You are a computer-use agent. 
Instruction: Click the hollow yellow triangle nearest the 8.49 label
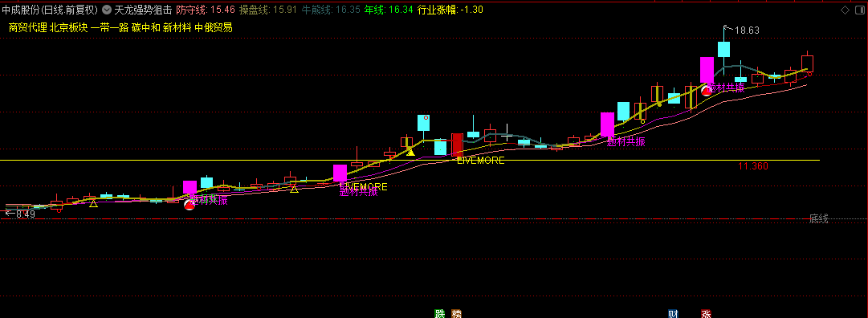[x=94, y=204]
